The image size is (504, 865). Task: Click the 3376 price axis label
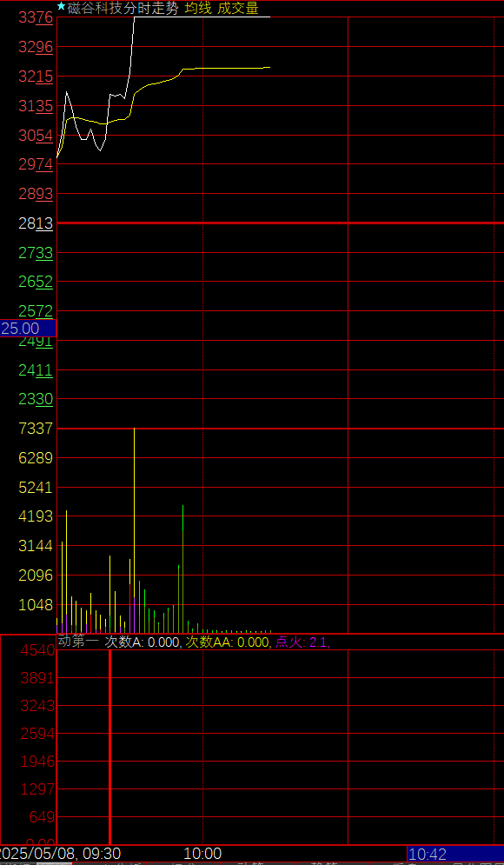tap(36, 17)
